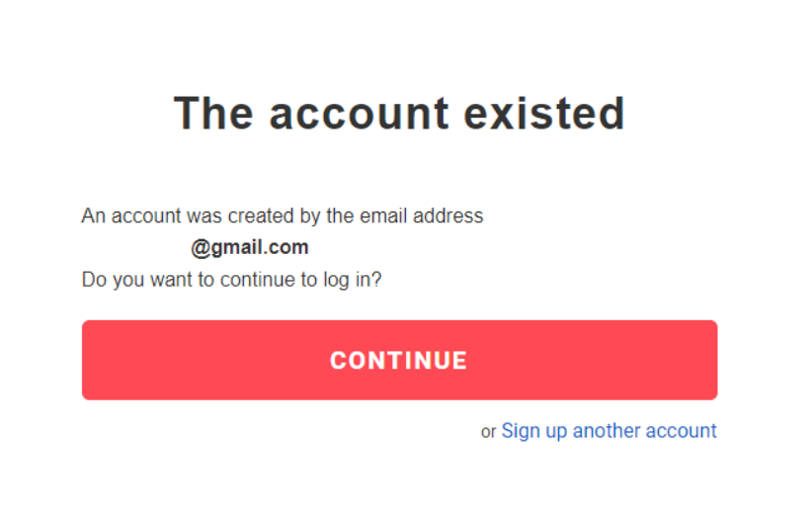Open the Sign up another account link
Screen dimensions: 812x517
point(609,431)
